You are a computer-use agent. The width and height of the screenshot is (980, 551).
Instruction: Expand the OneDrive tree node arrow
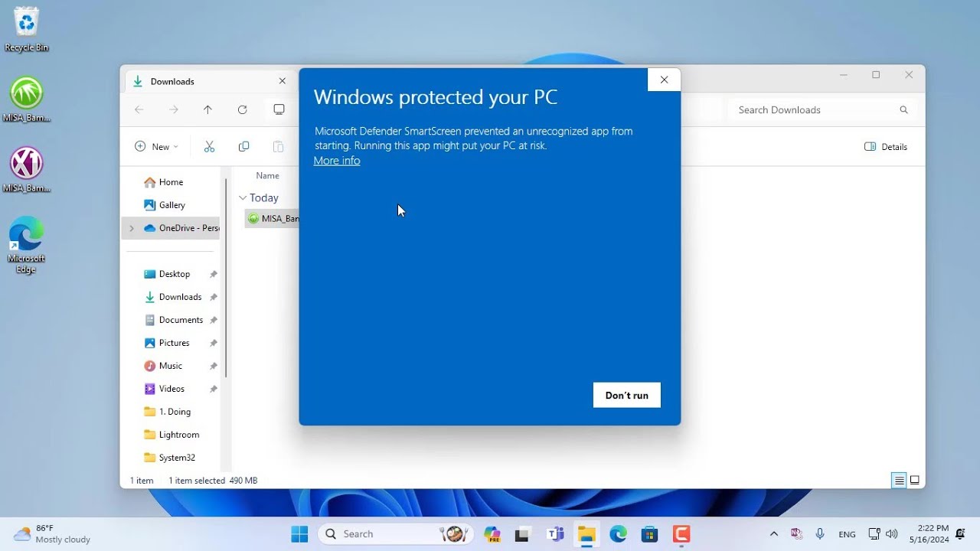pyautogui.click(x=132, y=228)
